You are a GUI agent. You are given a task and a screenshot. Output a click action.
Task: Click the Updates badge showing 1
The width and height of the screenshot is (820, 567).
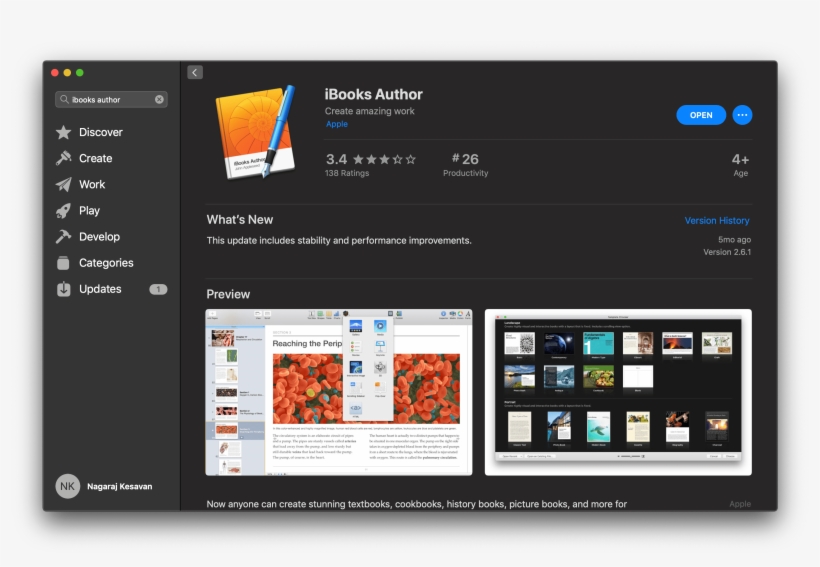pos(158,289)
